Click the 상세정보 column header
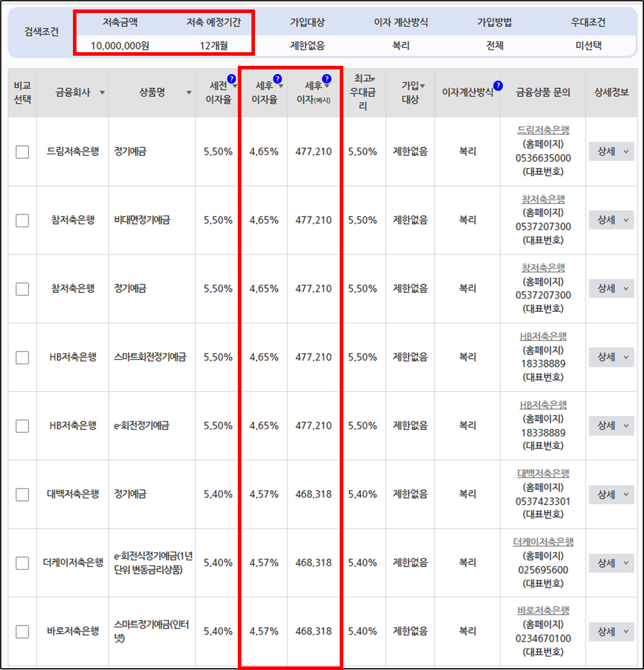Viewport: 644px width, 670px height. [611, 92]
